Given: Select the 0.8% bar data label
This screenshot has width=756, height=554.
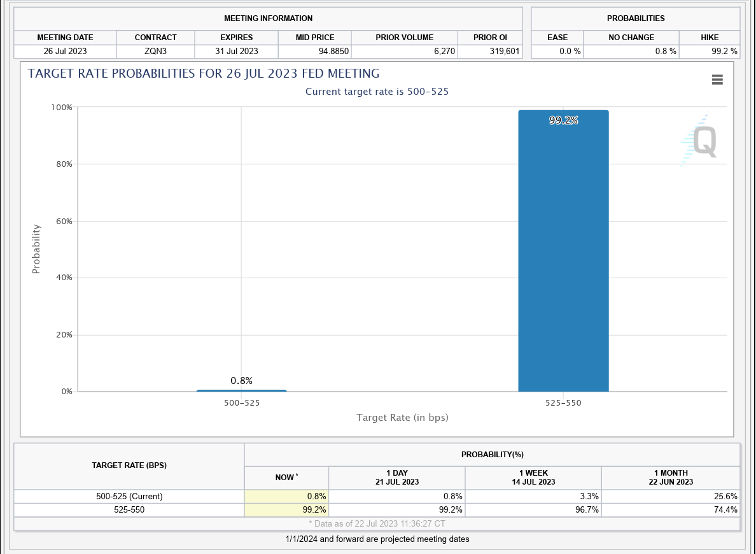Looking at the screenshot, I should [241, 380].
